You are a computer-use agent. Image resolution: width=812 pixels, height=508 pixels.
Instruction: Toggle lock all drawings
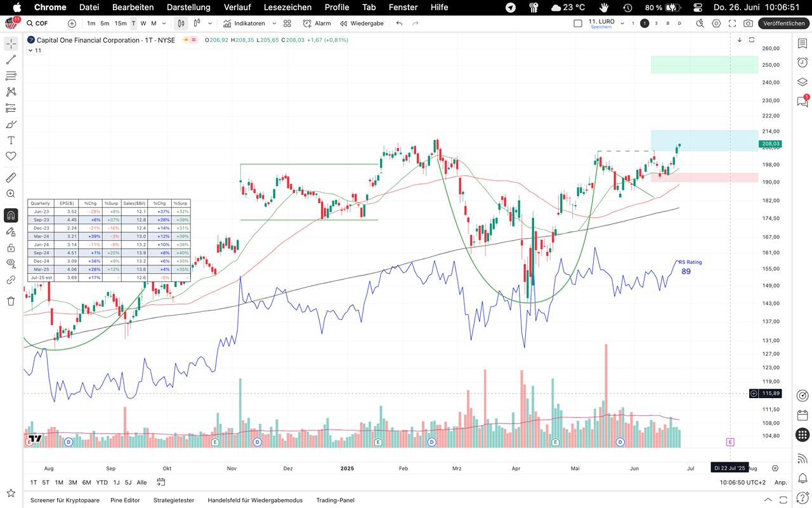11,248
